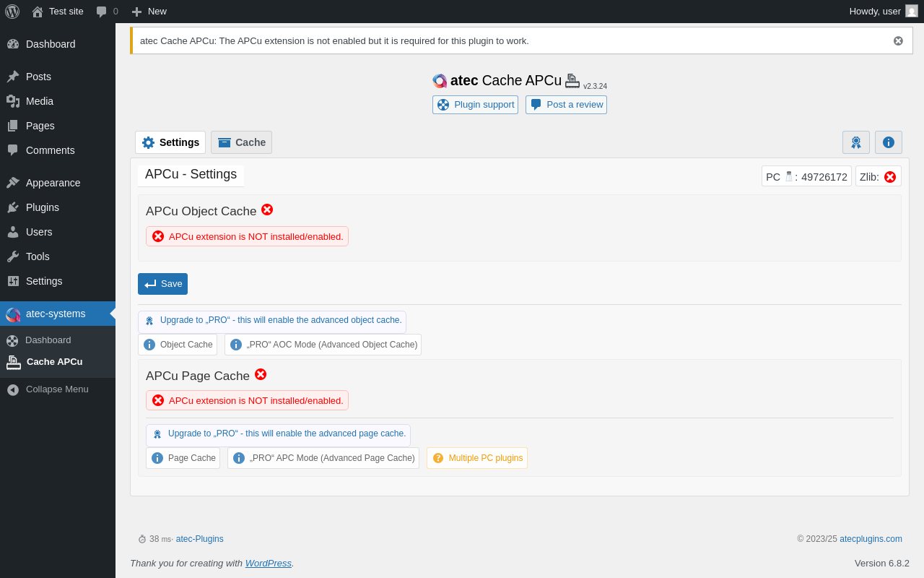Click the atec-Plugins footer link
The width and height of the screenshot is (924, 578).
point(200,539)
